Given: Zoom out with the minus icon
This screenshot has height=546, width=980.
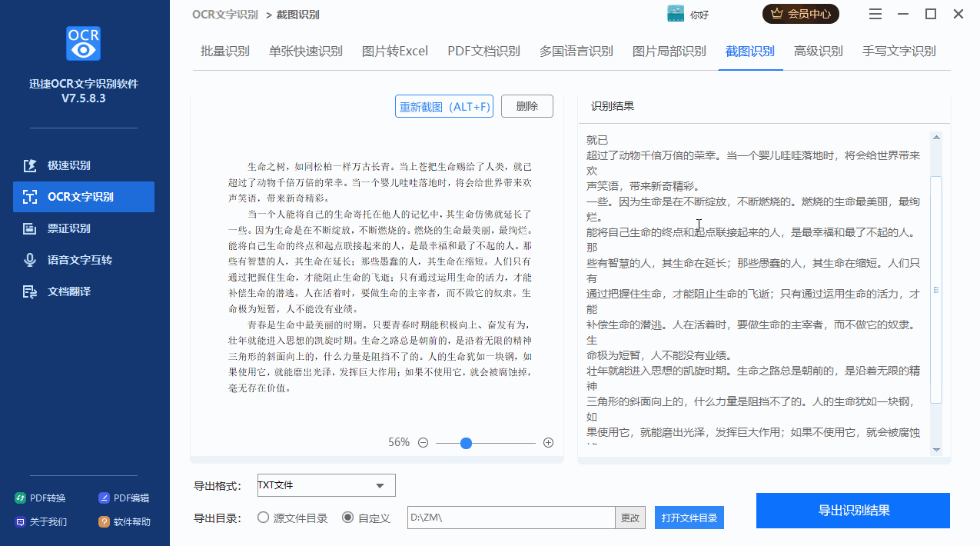Looking at the screenshot, I should click(423, 443).
